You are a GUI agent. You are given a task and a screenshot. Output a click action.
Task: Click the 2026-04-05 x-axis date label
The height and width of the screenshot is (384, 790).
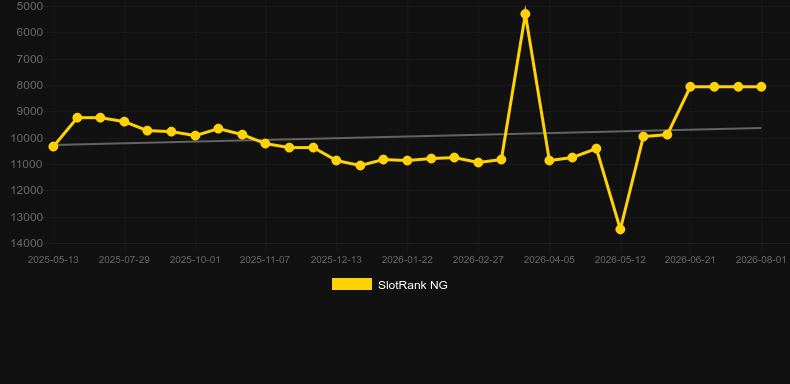[549, 260]
